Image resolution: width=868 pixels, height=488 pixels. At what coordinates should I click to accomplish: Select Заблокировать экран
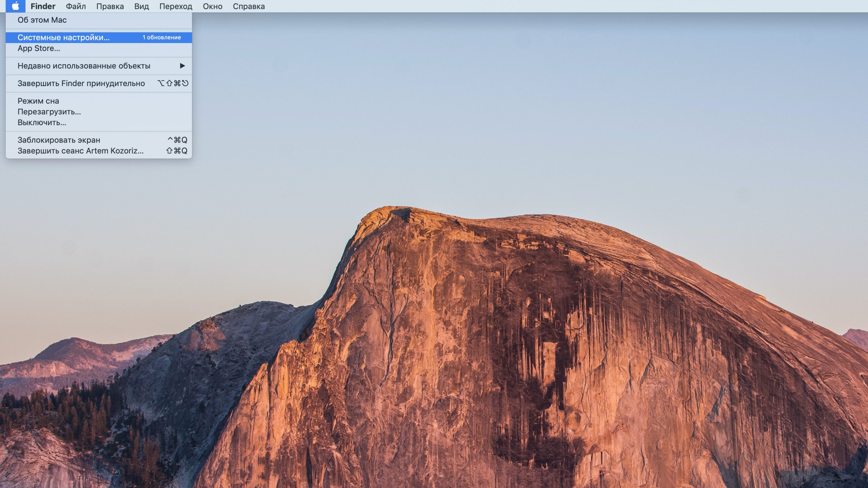coord(59,140)
